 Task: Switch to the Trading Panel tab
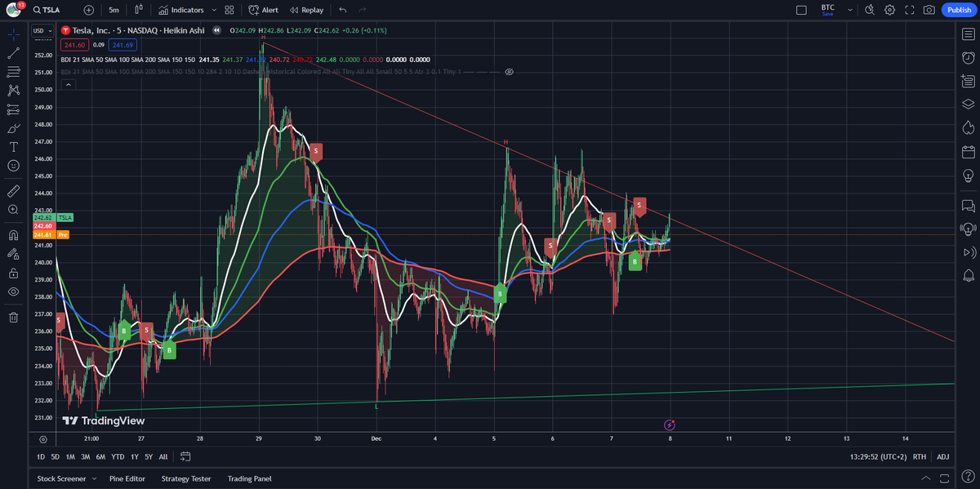pos(250,478)
